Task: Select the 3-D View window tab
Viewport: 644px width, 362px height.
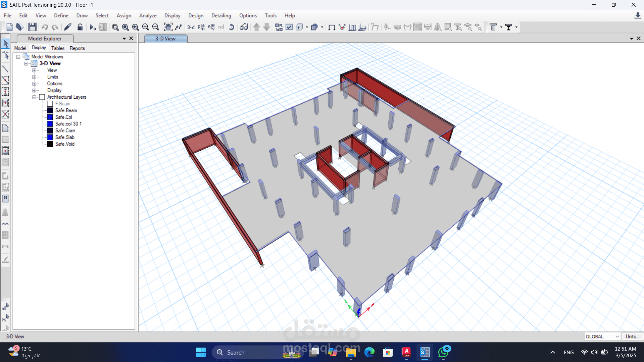Action: [165, 39]
